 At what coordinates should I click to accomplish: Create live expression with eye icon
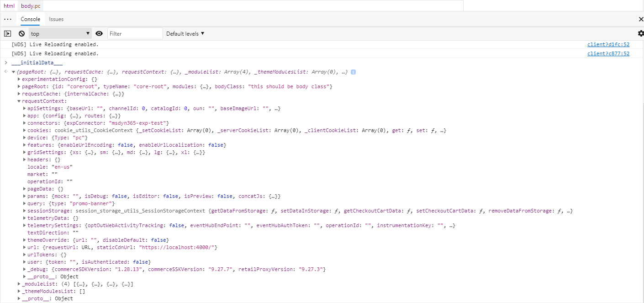(x=99, y=33)
